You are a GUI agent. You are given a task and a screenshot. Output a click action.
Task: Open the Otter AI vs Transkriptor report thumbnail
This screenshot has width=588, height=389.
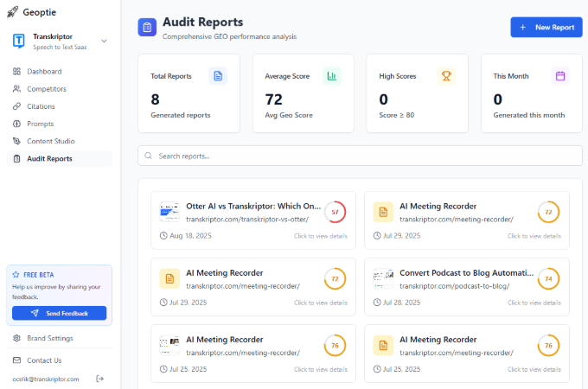pos(169,212)
